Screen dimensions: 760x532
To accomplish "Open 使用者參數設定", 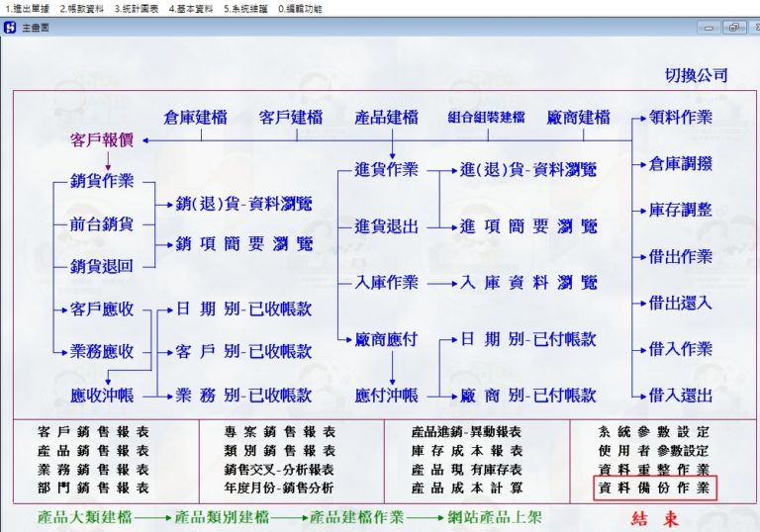I will coord(654,451).
